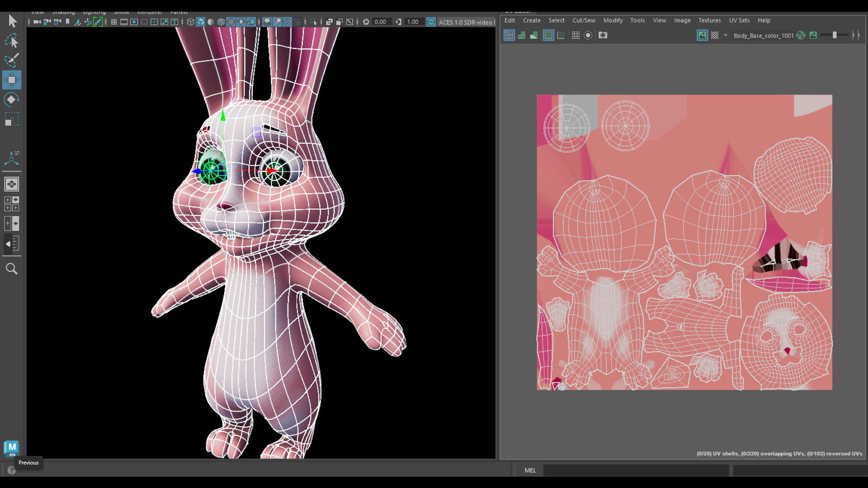The height and width of the screenshot is (488, 868).
Task: Open texture display dropdown arrow in UV Editor
Action: [726, 35]
